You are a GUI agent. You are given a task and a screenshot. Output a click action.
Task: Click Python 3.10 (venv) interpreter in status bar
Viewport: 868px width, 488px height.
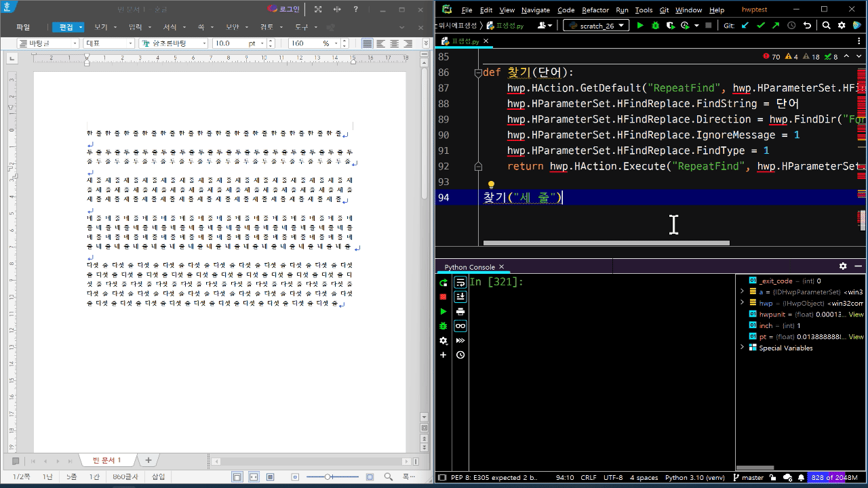pyautogui.click(x=695, y=478)
